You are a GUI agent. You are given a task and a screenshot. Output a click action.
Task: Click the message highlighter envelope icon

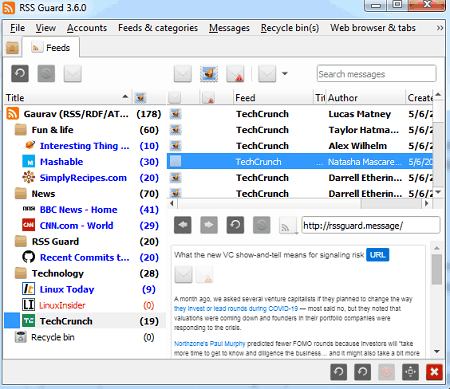pos(267,73)
